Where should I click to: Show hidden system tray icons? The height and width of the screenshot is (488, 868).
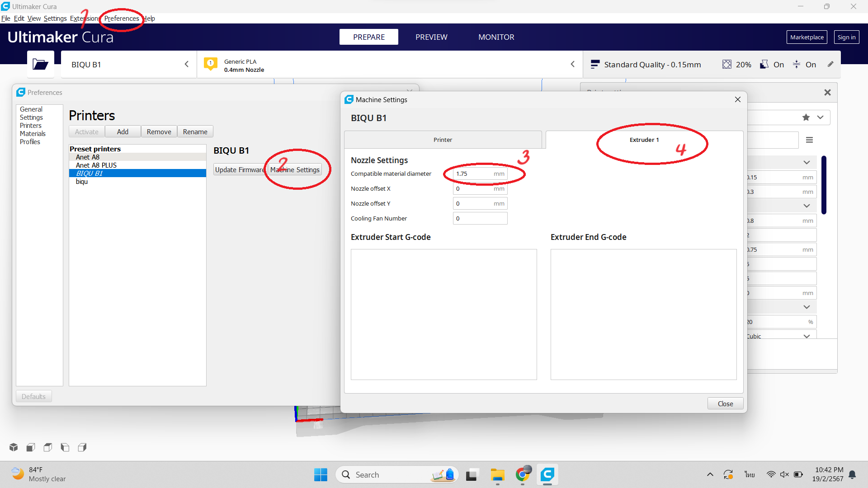710,474
